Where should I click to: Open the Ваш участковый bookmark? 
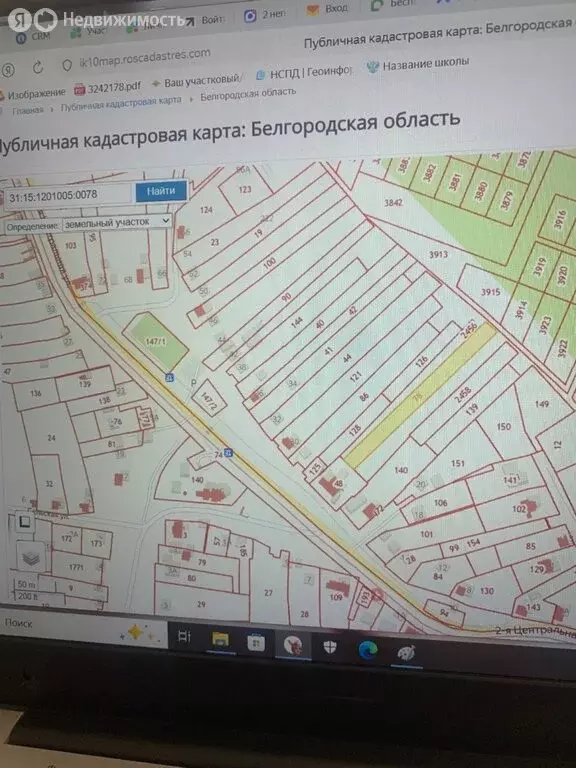tap(196, 81)
